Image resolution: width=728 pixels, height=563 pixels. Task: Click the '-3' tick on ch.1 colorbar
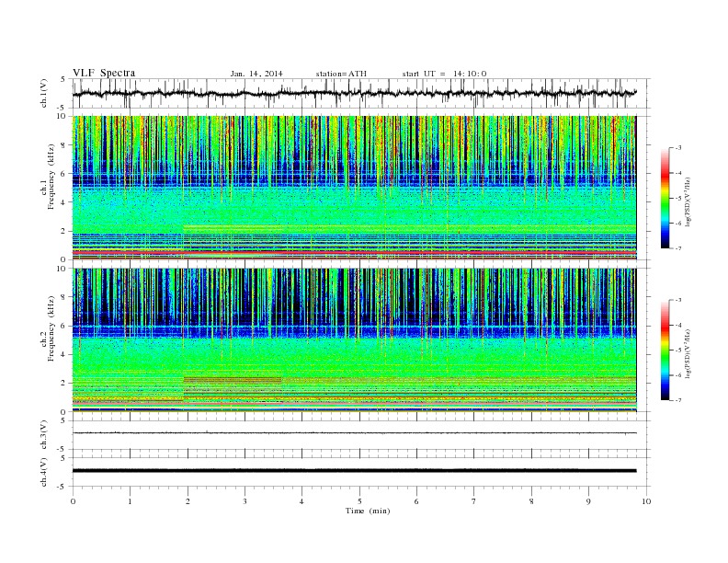pyautogui.click(x=677, y=148)
